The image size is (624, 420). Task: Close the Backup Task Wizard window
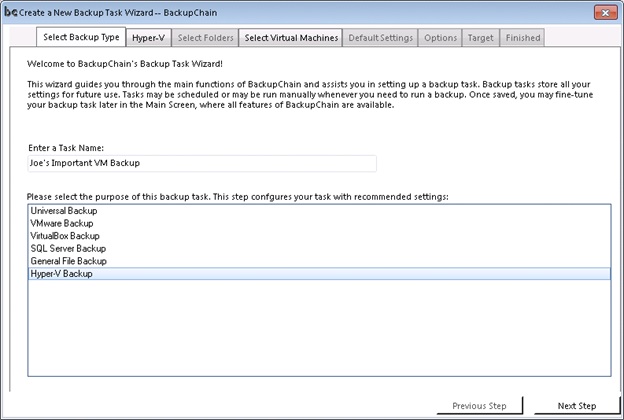pyautogui.click(x=605, y=13)
